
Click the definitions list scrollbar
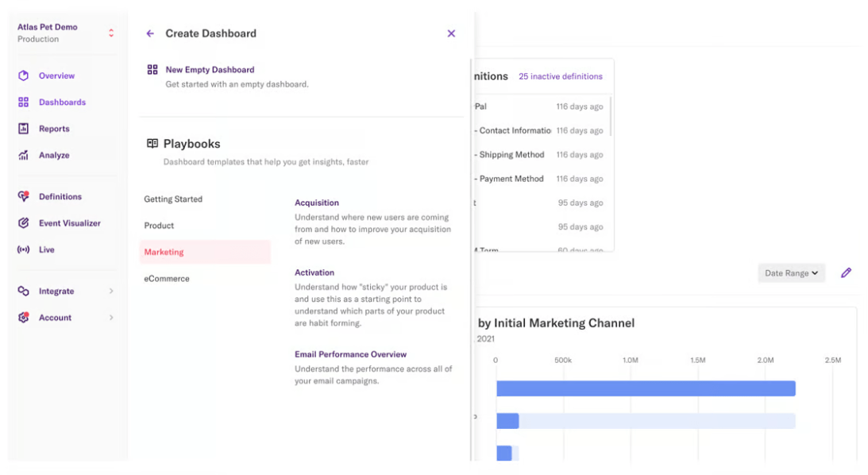point(611,116)
